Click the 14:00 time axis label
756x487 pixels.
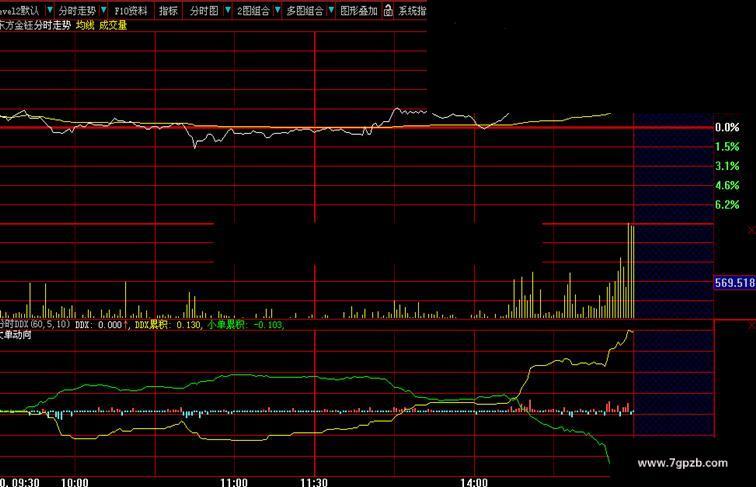pos(474,482)
